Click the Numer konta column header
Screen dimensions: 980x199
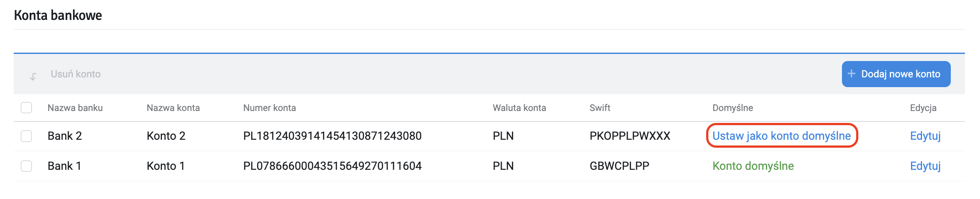pyautogui.click(x=269, y=108)
